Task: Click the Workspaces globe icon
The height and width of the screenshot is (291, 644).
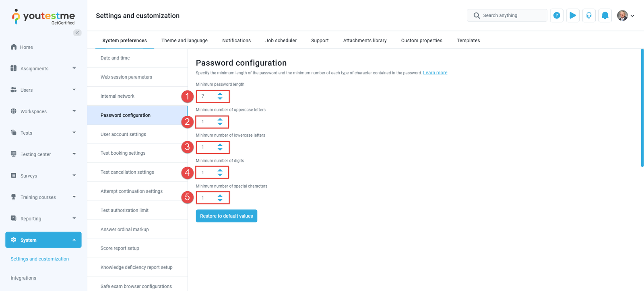Action: [14, 111]
